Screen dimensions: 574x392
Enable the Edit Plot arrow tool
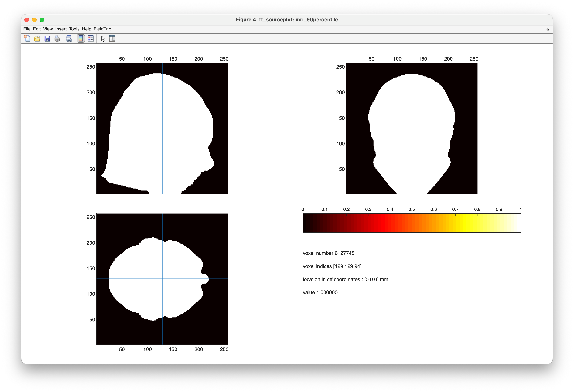click(x=103, y=38)
